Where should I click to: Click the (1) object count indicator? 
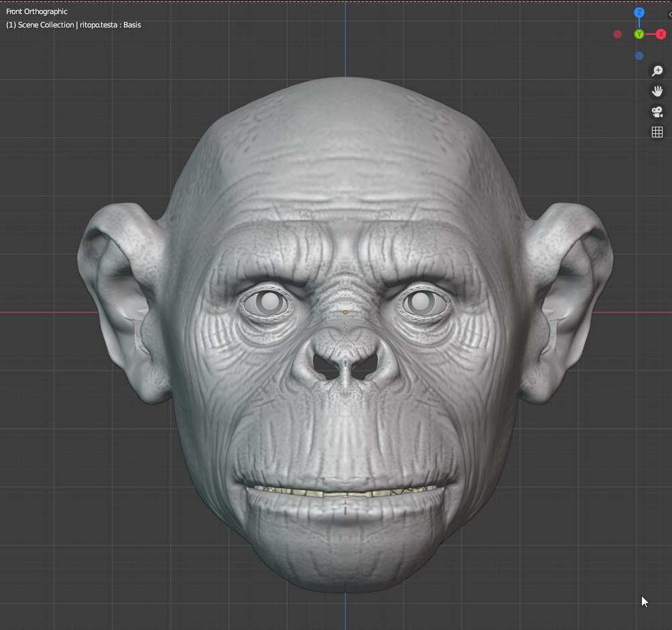click(x=10, y=25)
